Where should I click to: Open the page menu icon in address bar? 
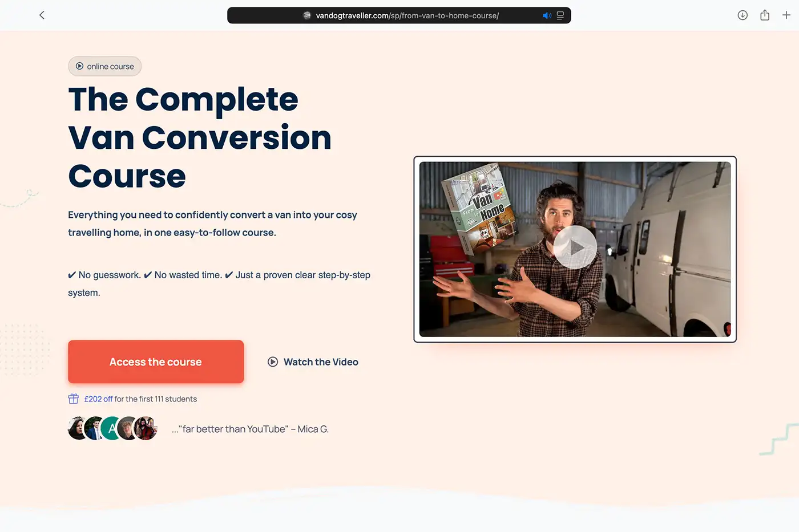560,15
